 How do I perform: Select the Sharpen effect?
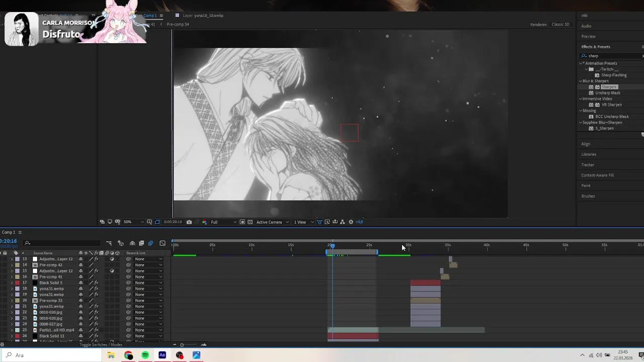(608, 87)
